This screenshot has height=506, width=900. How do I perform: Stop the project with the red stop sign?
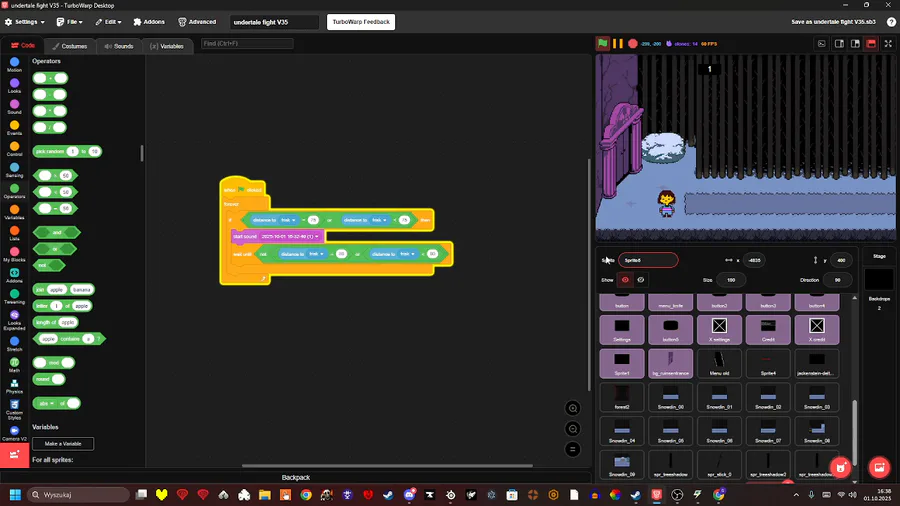[x=633, y=44]
